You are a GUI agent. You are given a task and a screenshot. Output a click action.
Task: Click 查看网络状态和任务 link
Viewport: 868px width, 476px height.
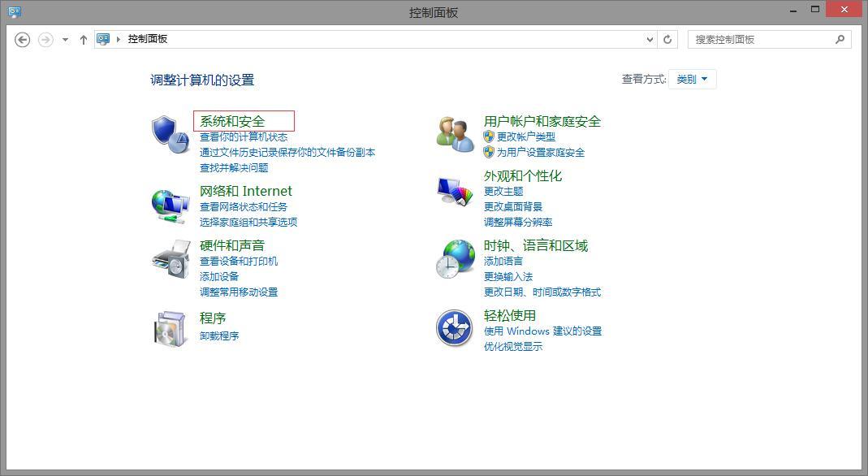pos(245,206)
